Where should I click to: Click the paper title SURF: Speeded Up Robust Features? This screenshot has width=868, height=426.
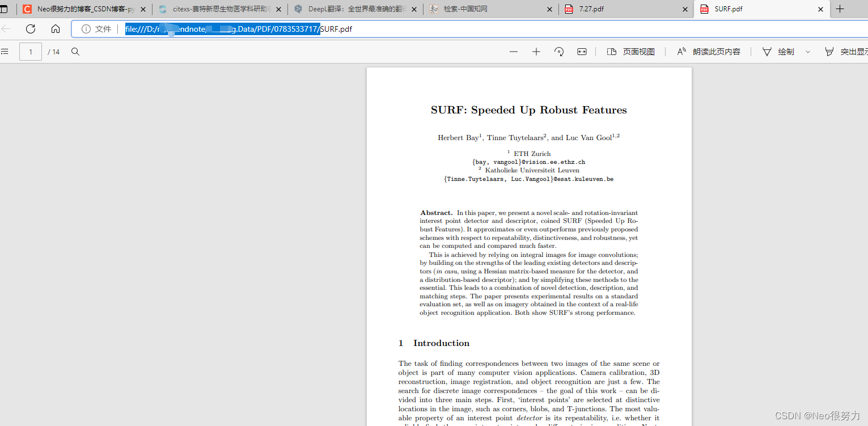(x=529, y=110)
